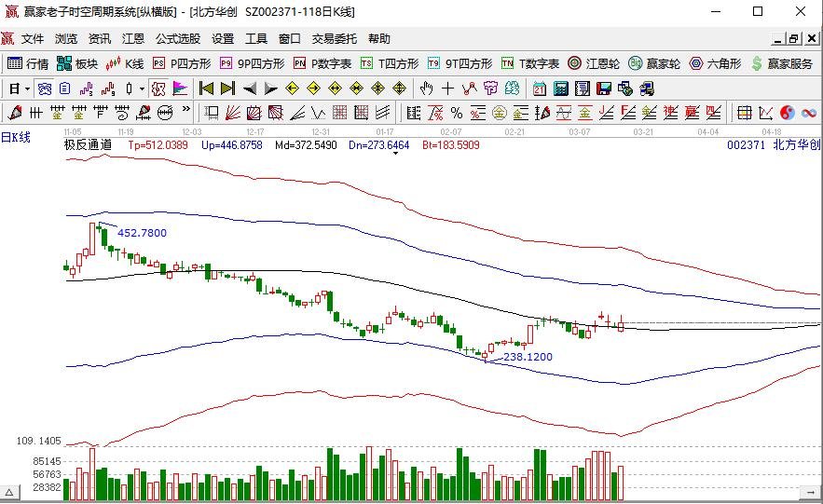The width and height of the screenshot is (823, 504).
Task: Open the 文件 menu
Action: point(33,39)
